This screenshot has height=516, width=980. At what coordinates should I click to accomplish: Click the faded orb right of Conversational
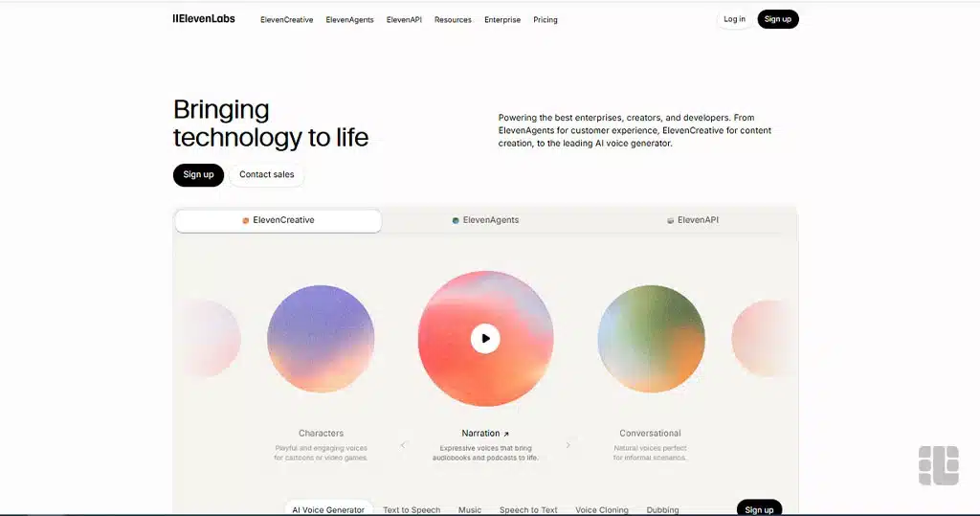pos(761,338)
